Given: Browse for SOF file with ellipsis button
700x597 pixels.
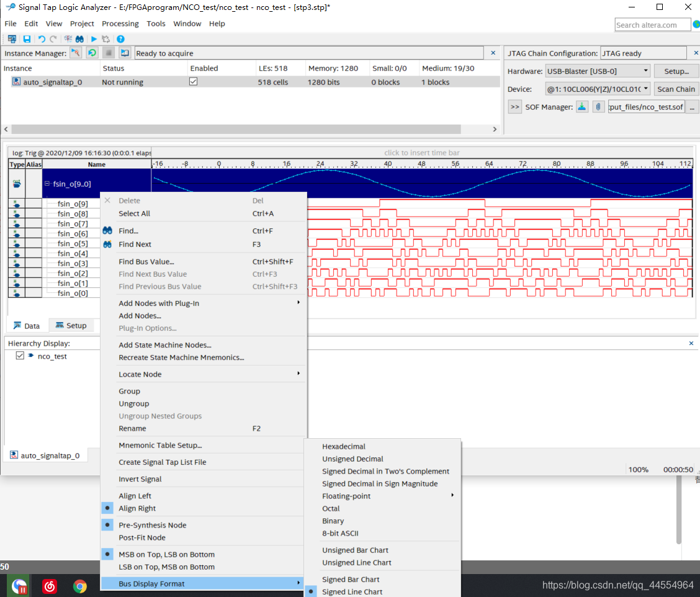Looking at the screenshot, I should point(692,107).
